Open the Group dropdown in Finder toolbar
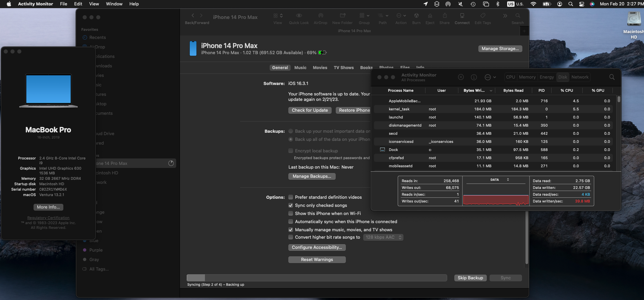 pos(364,16)
